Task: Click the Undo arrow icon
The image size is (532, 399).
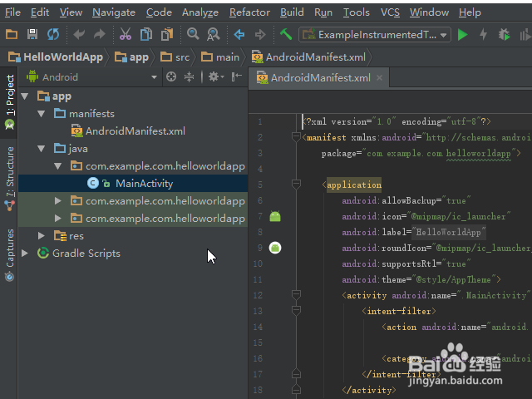Action: [79, 34]
